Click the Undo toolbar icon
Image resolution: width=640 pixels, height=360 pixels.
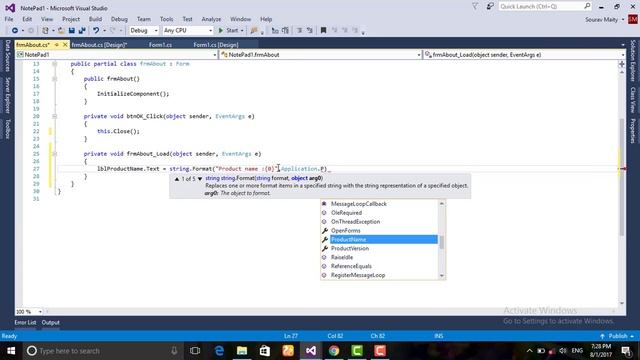coord(96,31)
